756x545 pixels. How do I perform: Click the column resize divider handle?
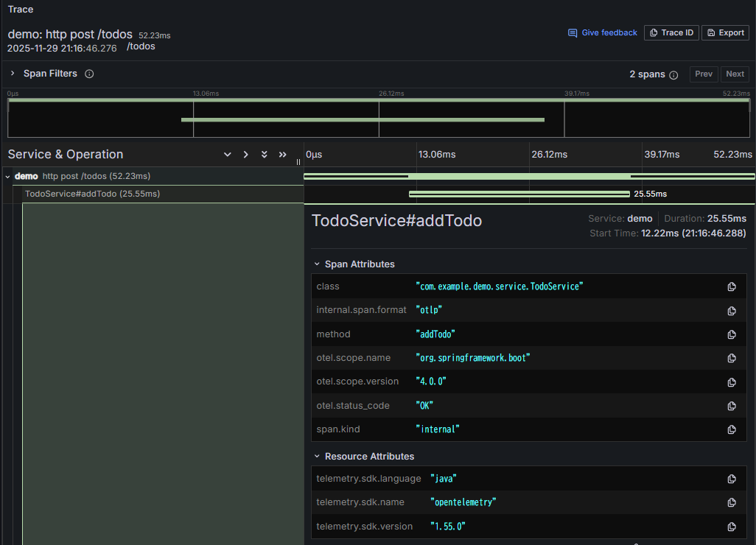[x=298, y=162]
